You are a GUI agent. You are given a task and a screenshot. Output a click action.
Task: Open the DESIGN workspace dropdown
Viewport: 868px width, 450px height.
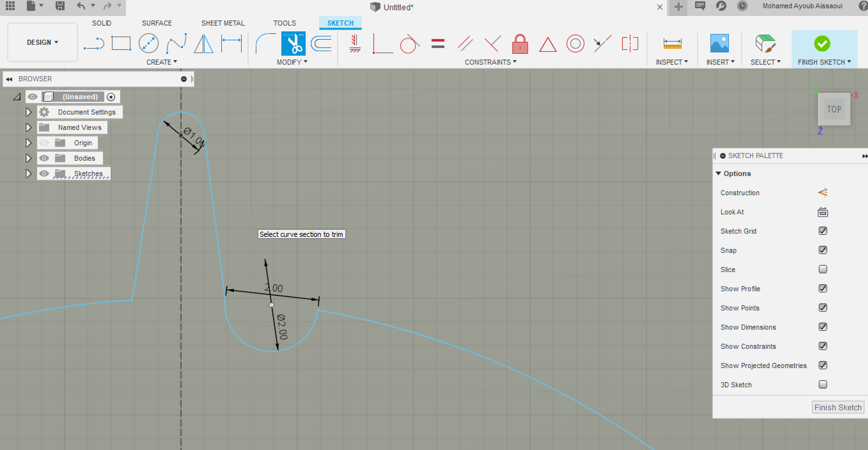pyautogui.click(x=43, y=43)
